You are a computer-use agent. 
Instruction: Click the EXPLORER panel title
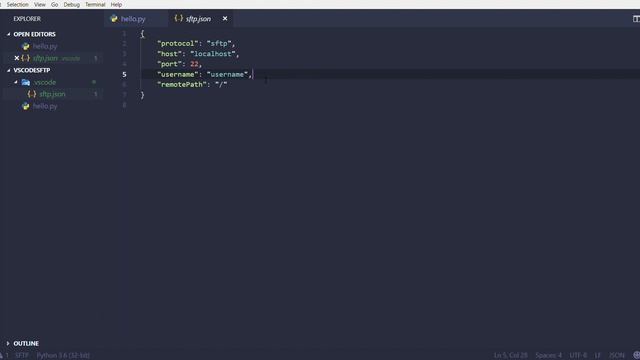pos(27,19)
